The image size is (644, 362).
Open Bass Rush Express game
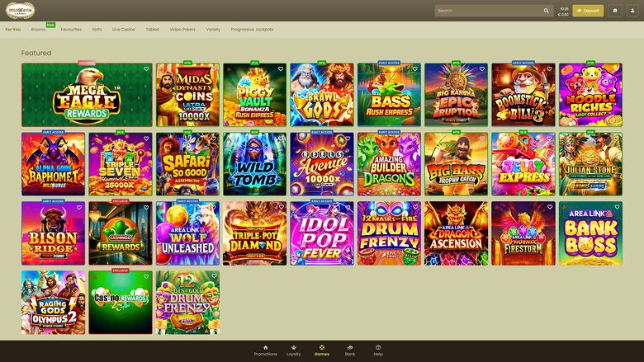389,95
